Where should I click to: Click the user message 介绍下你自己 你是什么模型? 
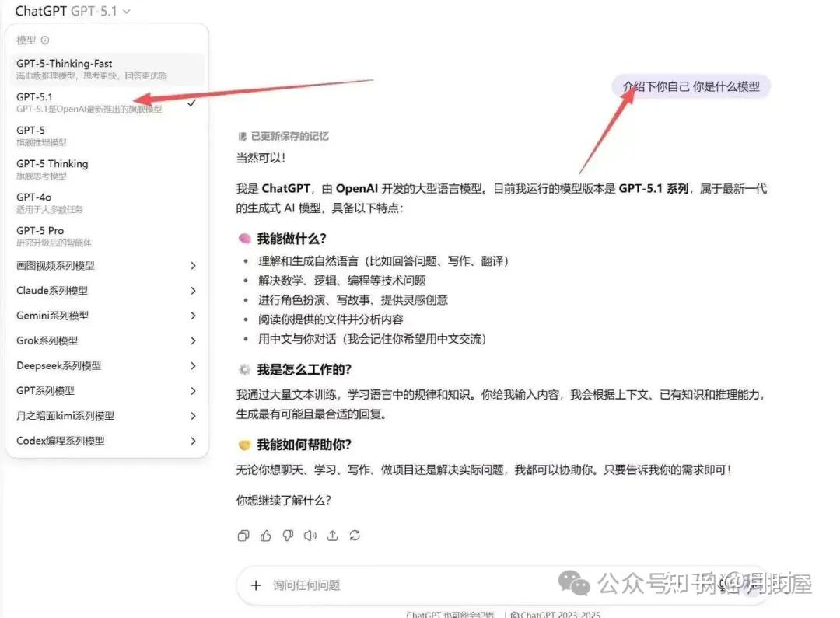pos(691,86)
